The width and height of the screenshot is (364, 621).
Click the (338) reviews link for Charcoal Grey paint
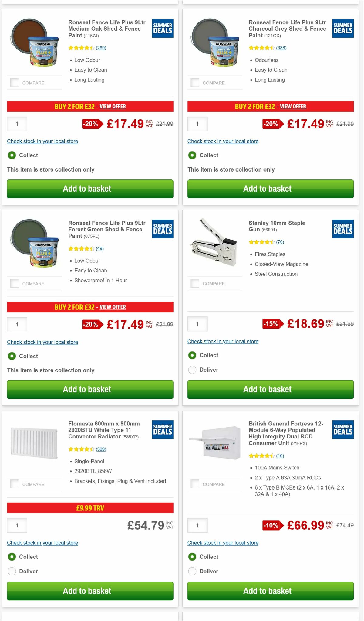pyautogui.click(x=281, y=48)
